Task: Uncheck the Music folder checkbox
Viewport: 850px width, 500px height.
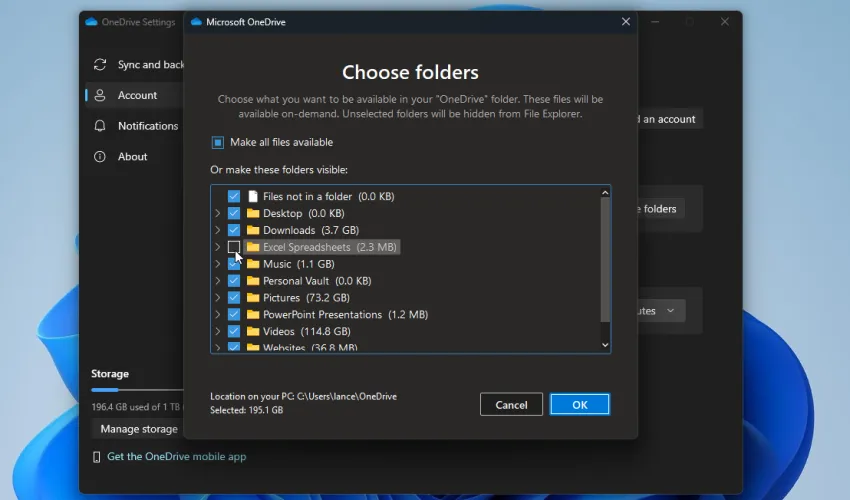Action: (234, 264)
